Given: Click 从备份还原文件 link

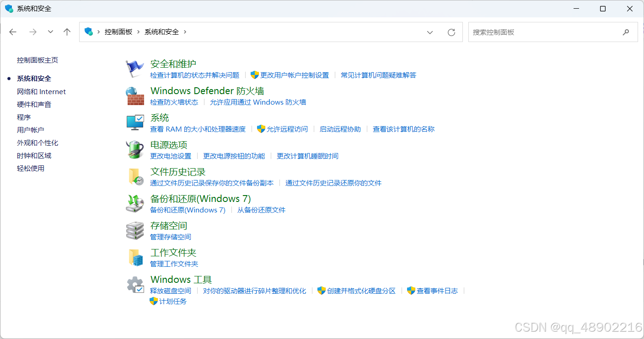Looking at the screenshot, I should [x=261, y=210].
